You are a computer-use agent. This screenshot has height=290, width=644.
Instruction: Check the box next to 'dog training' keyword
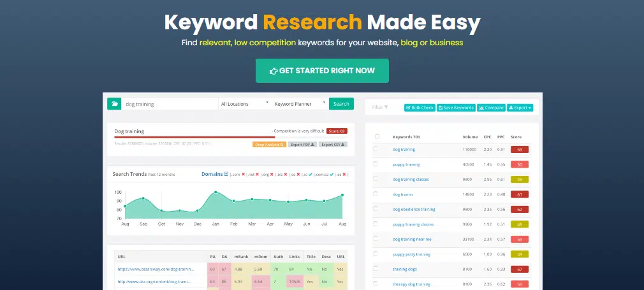(x=376, y=149)
